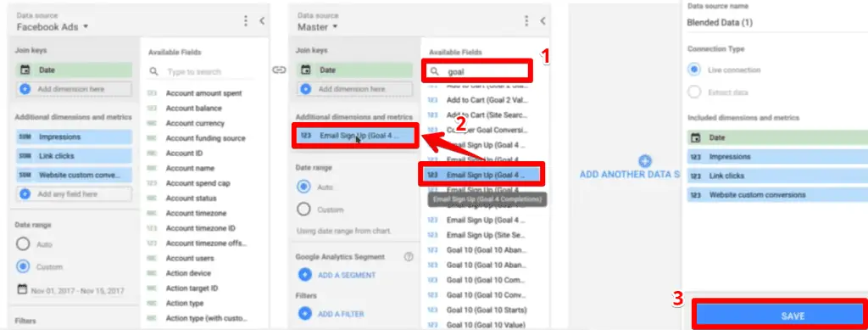
Task: Pick the Action device field
Action: click(x=188, y=273)
